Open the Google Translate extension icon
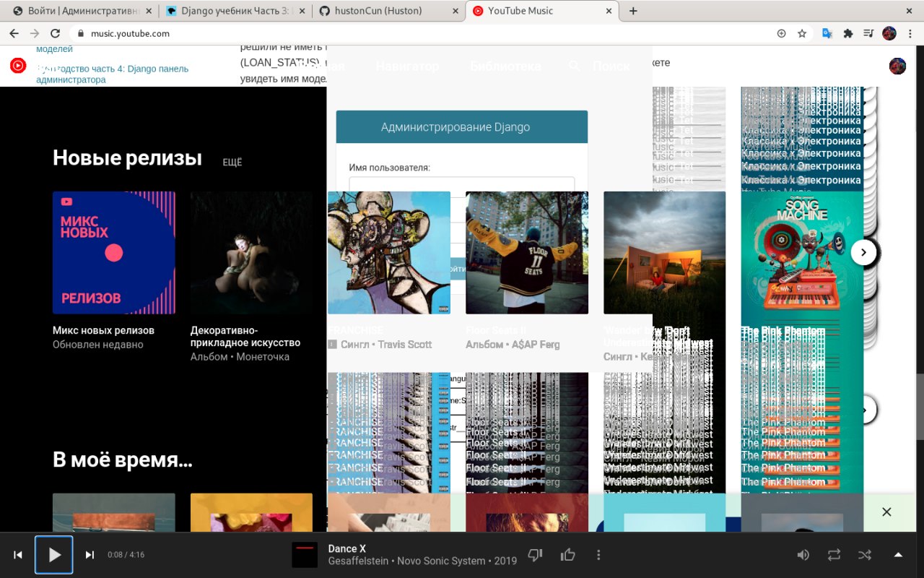 click(828, 33)
